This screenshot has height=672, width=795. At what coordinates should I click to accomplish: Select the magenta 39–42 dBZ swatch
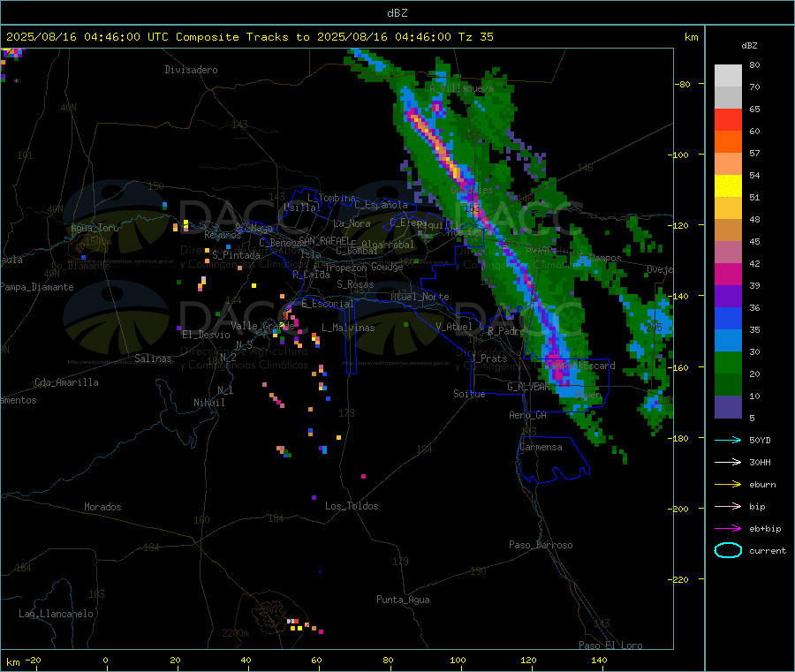(x=728, y=274)
